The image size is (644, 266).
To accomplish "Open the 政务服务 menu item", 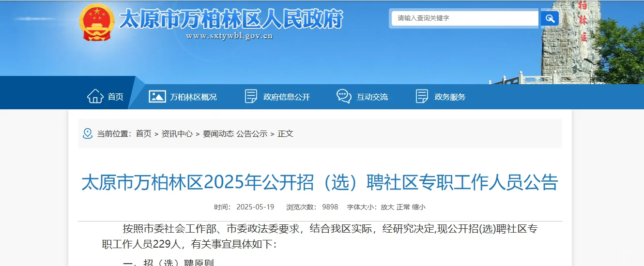I will [x=450, y=97].
